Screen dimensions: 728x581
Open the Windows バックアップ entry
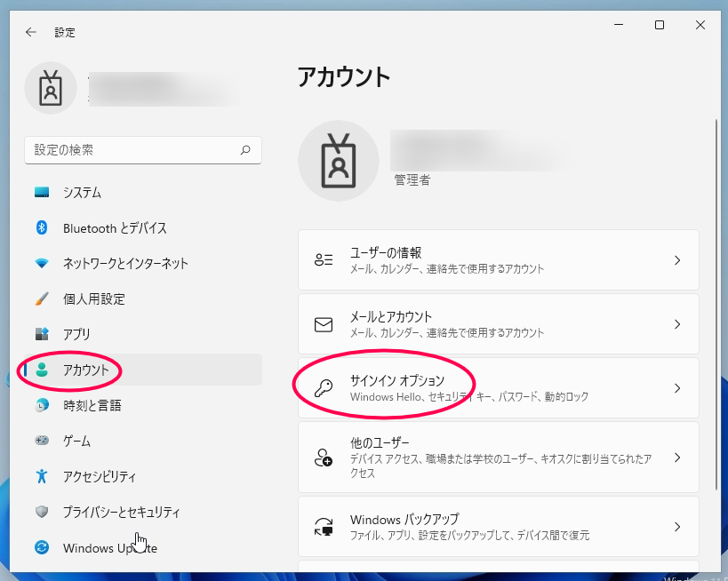498,527
